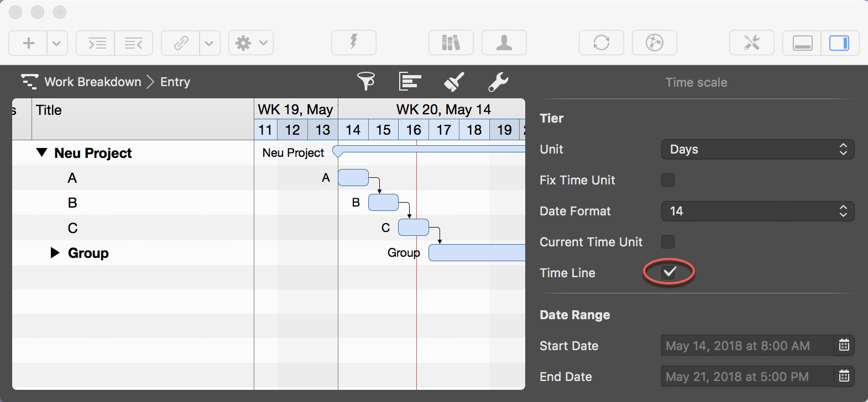Click the lightning bolt toolbar icon
This screenshot has width=868, height=402.
pyautogui.click(x=353, y=43)
